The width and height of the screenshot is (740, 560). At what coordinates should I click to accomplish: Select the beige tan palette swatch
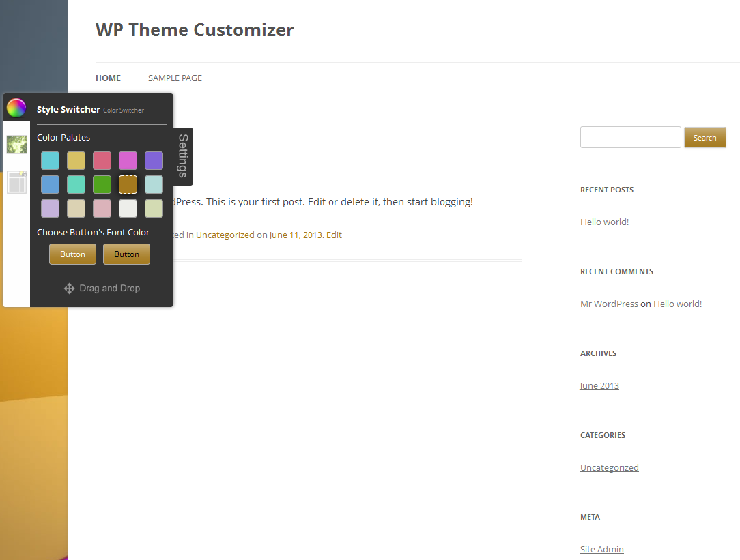pyautogui.click(x=76, y=208)
